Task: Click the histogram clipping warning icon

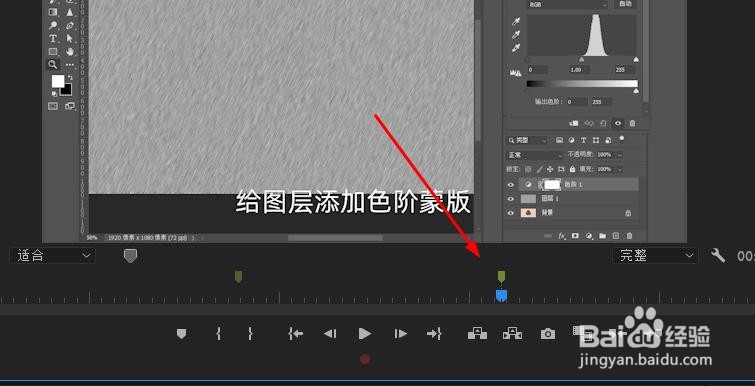Action: coord(516,73)
